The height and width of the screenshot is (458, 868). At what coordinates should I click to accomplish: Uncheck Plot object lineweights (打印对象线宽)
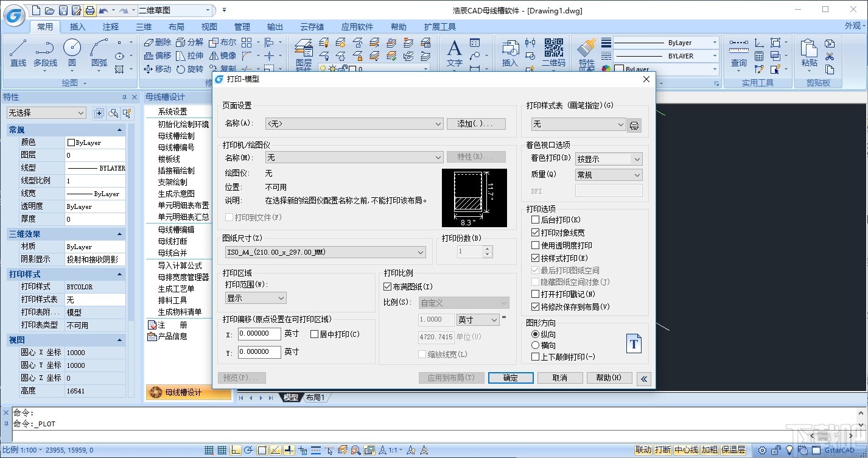[x=536, y=233]
